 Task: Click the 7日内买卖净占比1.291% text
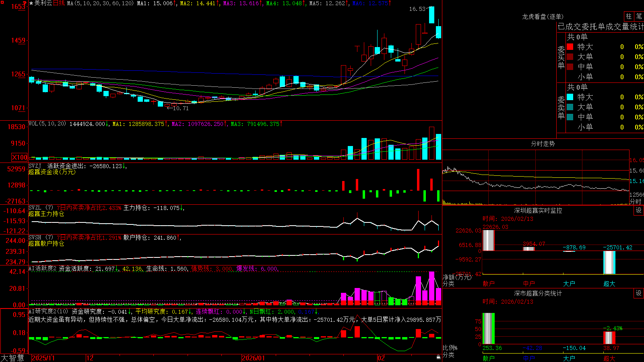click(89, 238)
